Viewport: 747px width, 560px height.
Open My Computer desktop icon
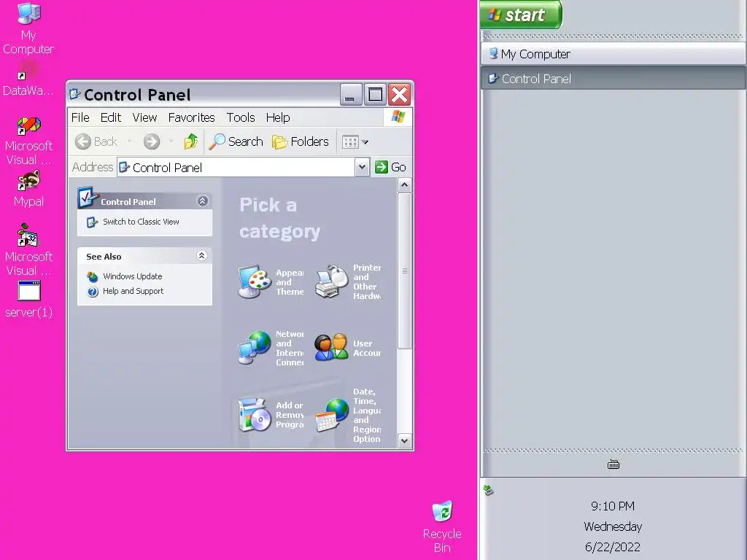click(28, 28)
